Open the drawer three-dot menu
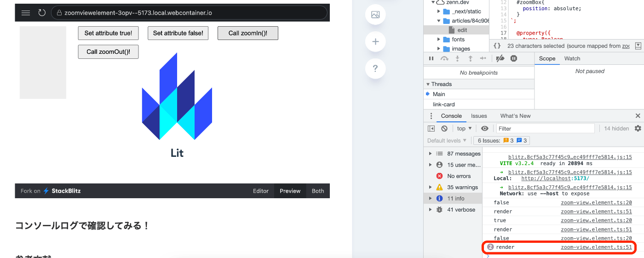Image resolution: width=644 pixels, height=258 pixels. (431, 116)
